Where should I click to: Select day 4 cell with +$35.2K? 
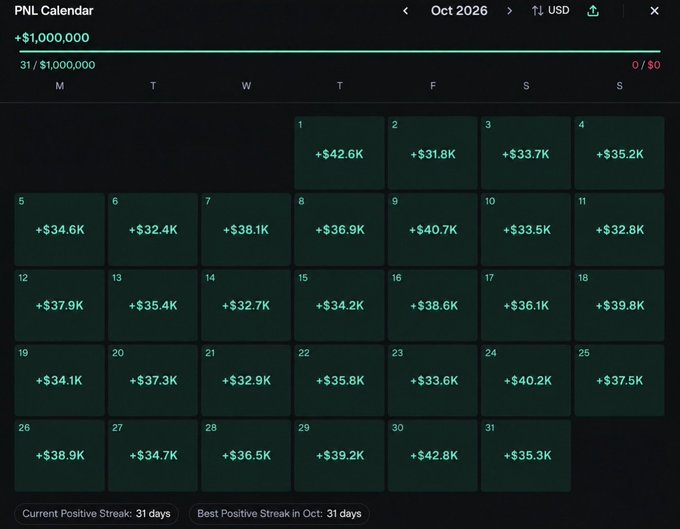click(619, 153)
